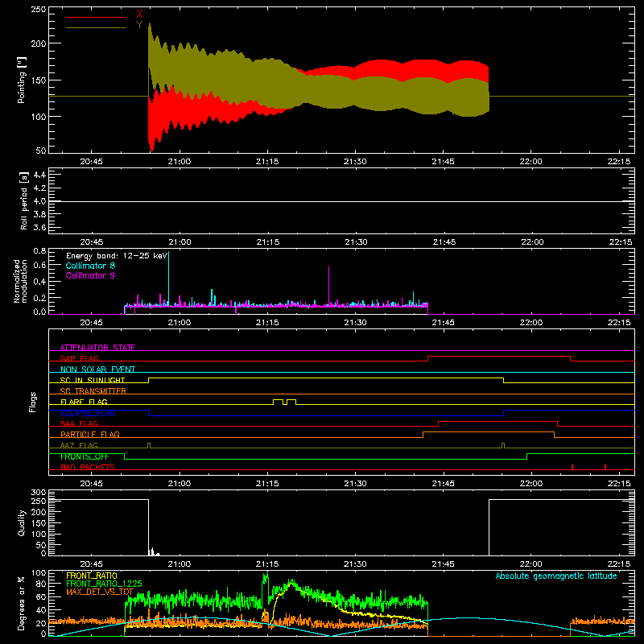Screen dimensions: 644x644
Task: Select the Energy band: 12-25 keV text
Action: (117, 256)
